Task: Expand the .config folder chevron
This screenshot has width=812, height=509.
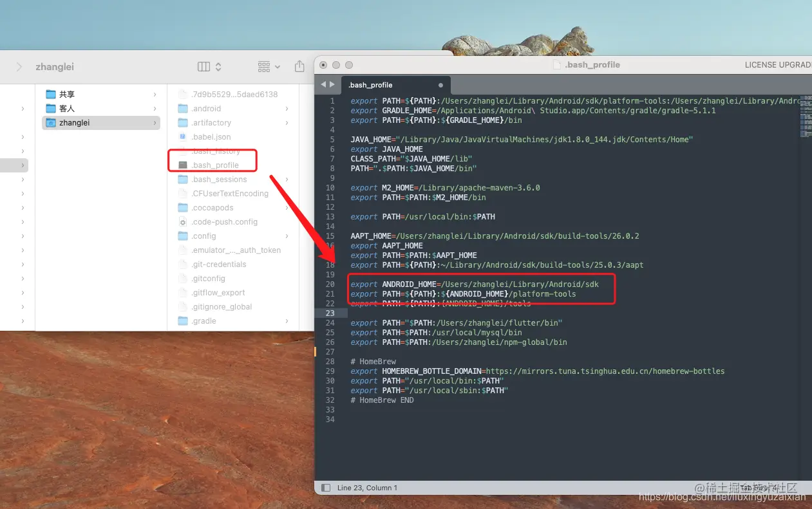Action: tap(287, 236)
